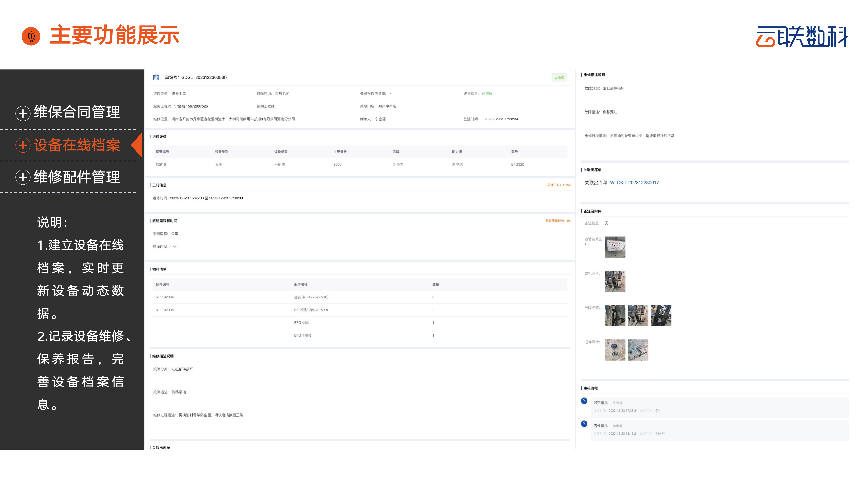Click the 已通过 status badge
Screen dimensions: 868x488
click(559, 77)
